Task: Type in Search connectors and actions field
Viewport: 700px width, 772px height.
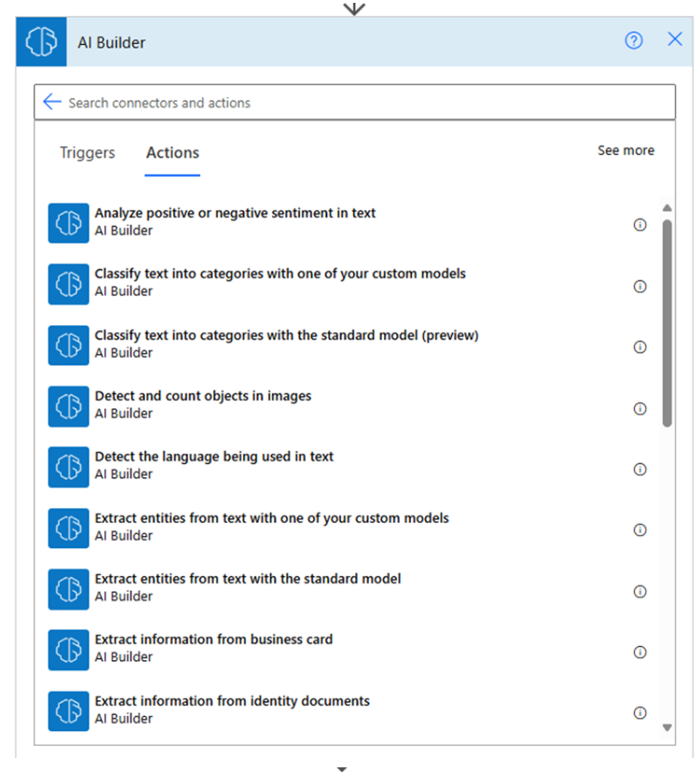Action: (364, 103)
